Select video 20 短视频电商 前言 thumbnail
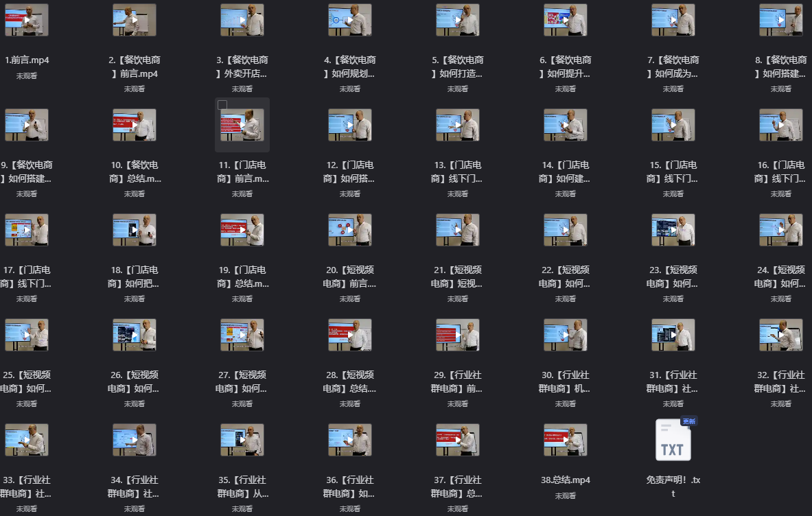The width and height of the screenshot is (812, 516). pyautogui.click(x=350, y=230)
